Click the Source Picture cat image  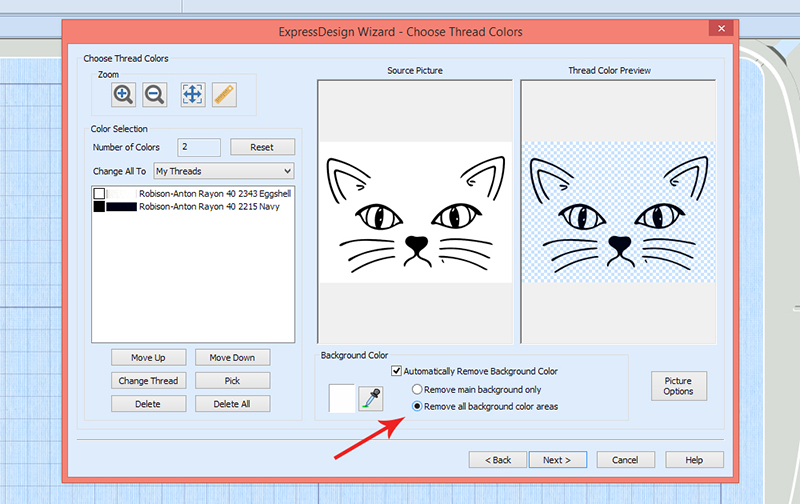[415, 212]
